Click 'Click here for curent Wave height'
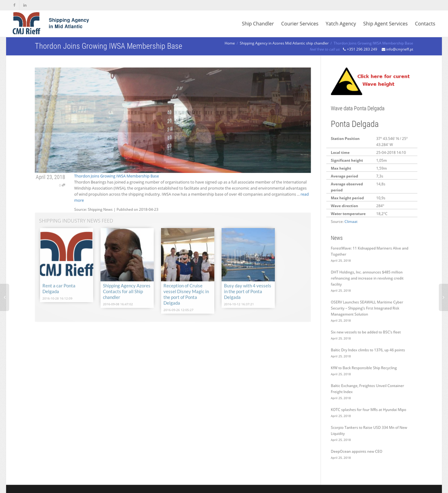 (383, 80)
